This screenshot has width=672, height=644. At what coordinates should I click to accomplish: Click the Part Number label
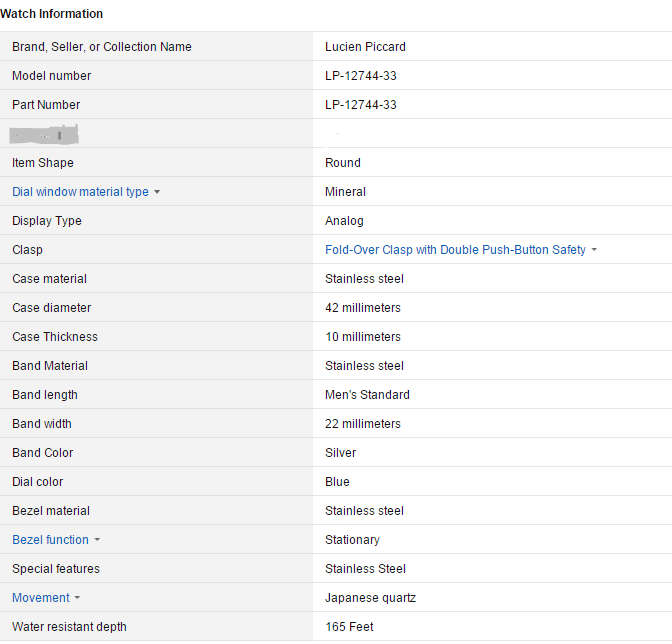click(x=46, y=105)
